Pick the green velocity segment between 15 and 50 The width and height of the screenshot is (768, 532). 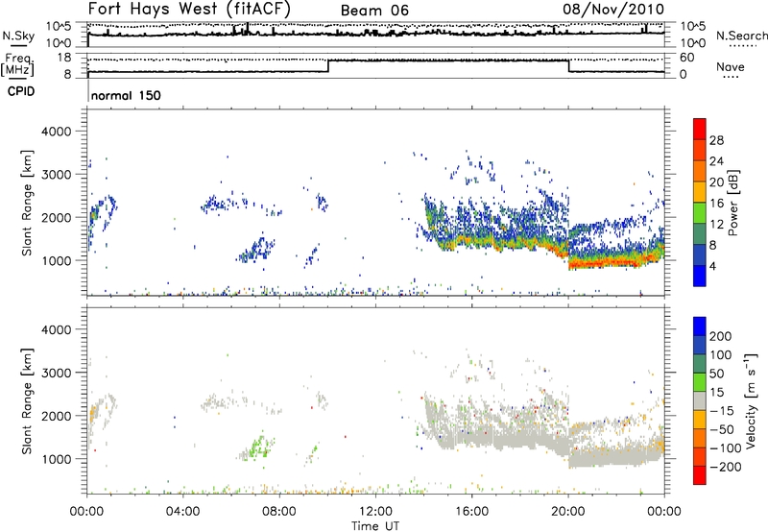click(x=700, y=382)
